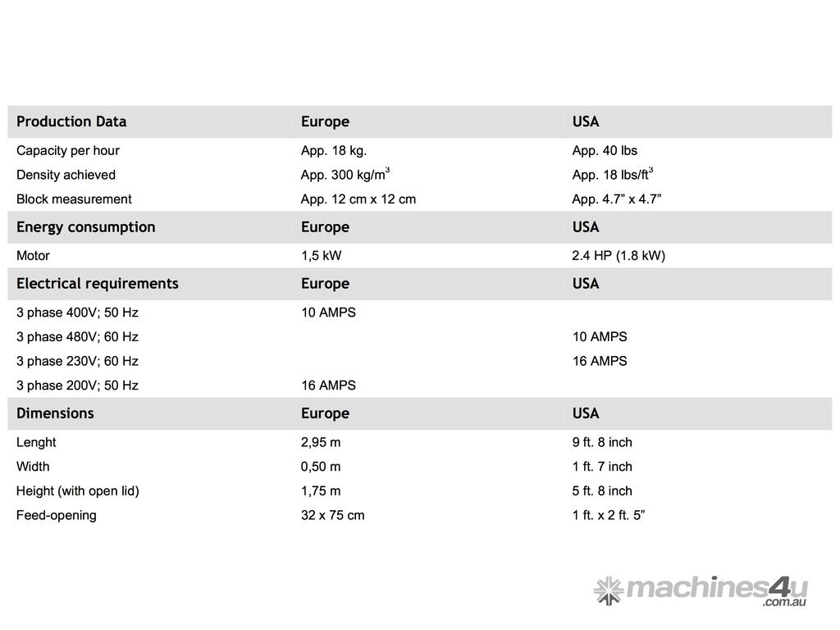Viewport: 840px width, 630px height.
Task: Select the App. 18 kg. value
Action: 334,150
